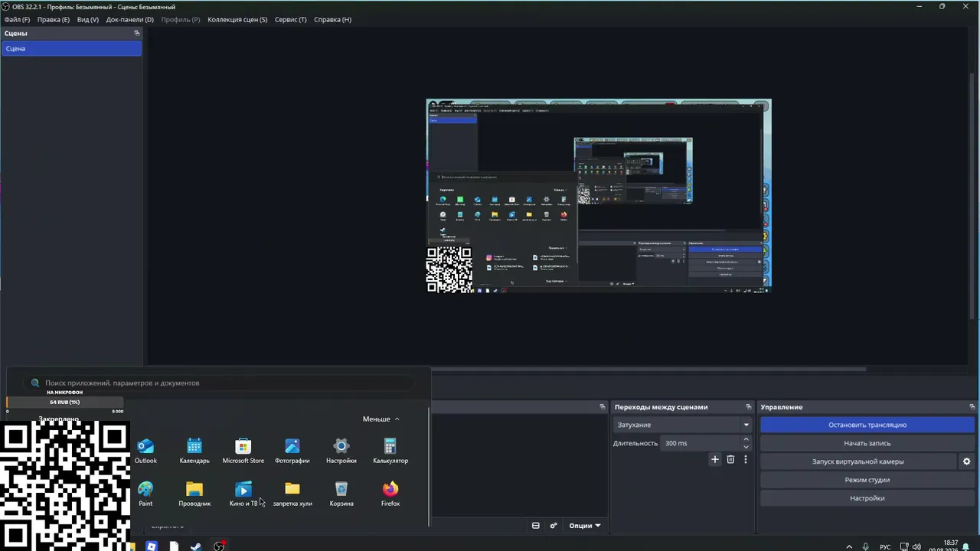This screenshot has height=551, width=980.
Task: Click the Start menu search field
Action: click(x=218, y=383)
